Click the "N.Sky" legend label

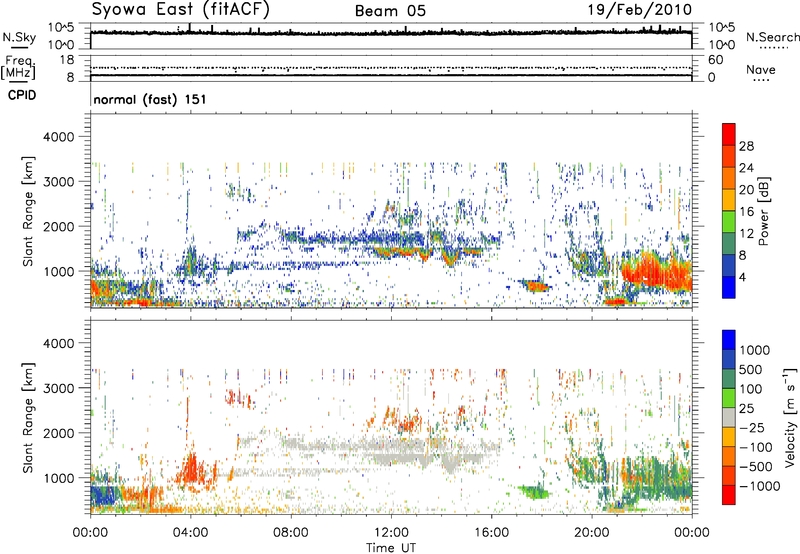pyautogui.click(x=19, y=37)
